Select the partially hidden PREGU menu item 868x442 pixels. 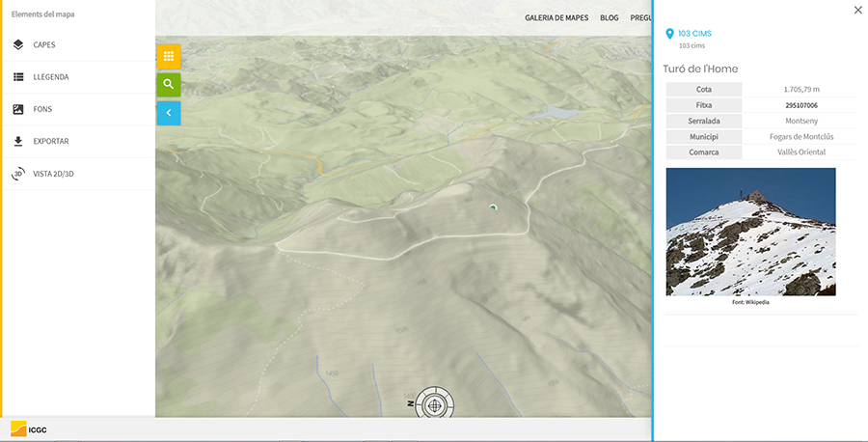point(640,17)
